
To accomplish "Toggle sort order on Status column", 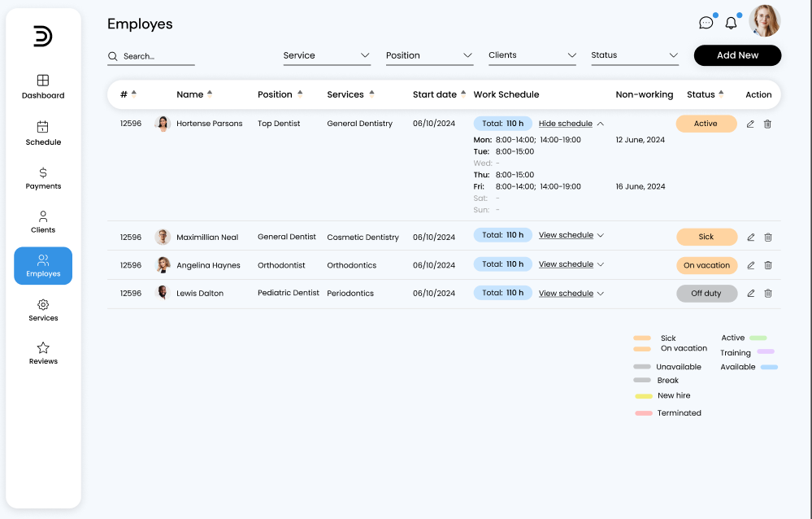I will coord(721,94).
